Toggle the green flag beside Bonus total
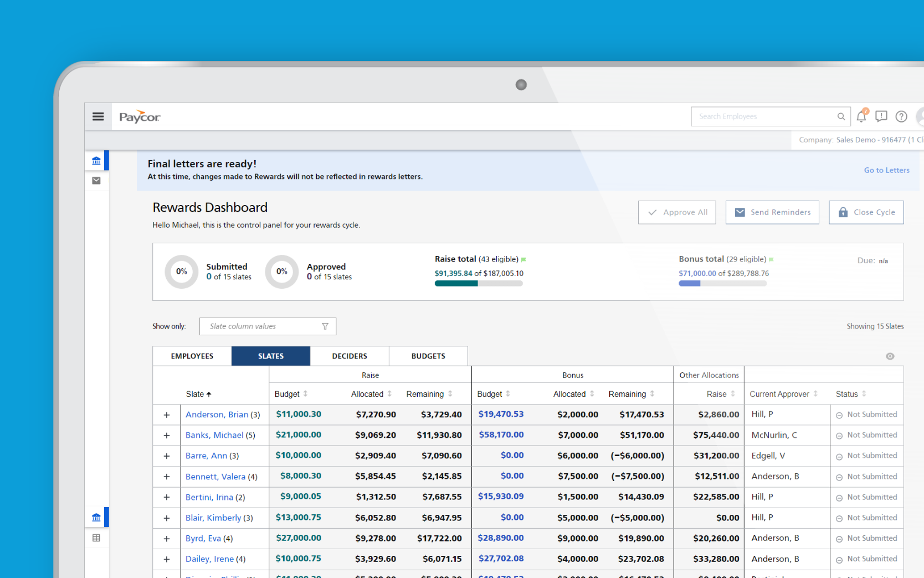Screen dimensions: 924x578 (x=771, y=259)
